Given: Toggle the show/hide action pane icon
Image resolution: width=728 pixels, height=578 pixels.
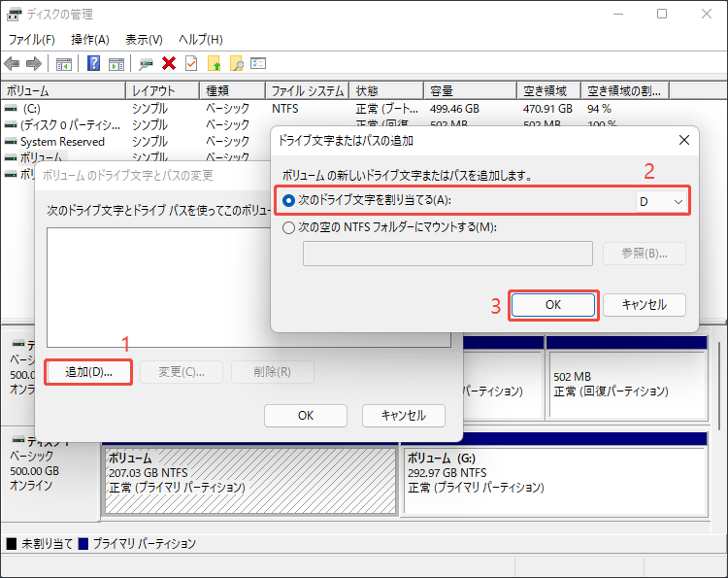Looking at the screenshot, I should pyautogui.click(x=116, y=64).
